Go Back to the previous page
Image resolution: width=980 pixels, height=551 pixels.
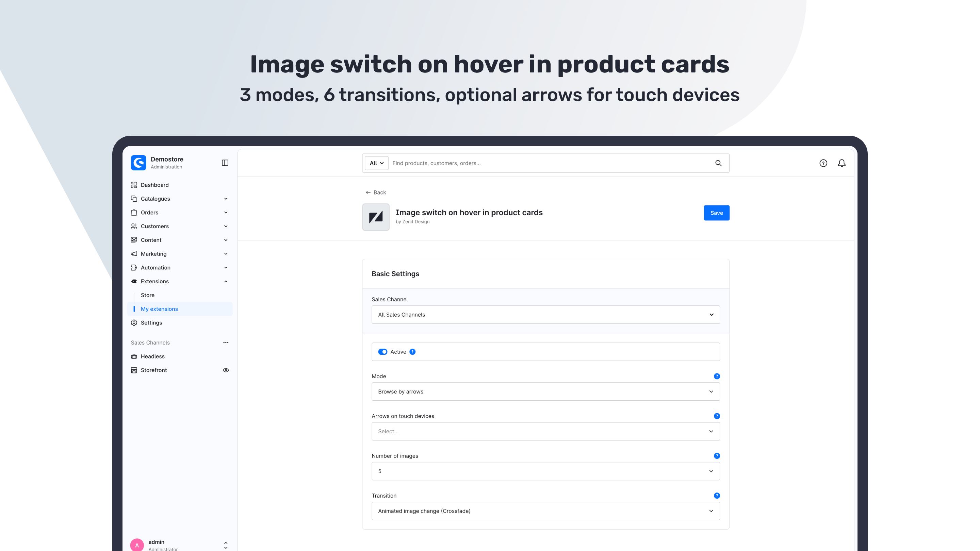[x=375, y=193]
